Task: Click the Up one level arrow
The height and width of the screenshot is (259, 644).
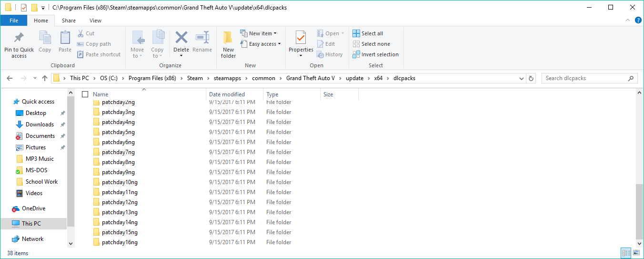Action: click(x=45, y=78)
